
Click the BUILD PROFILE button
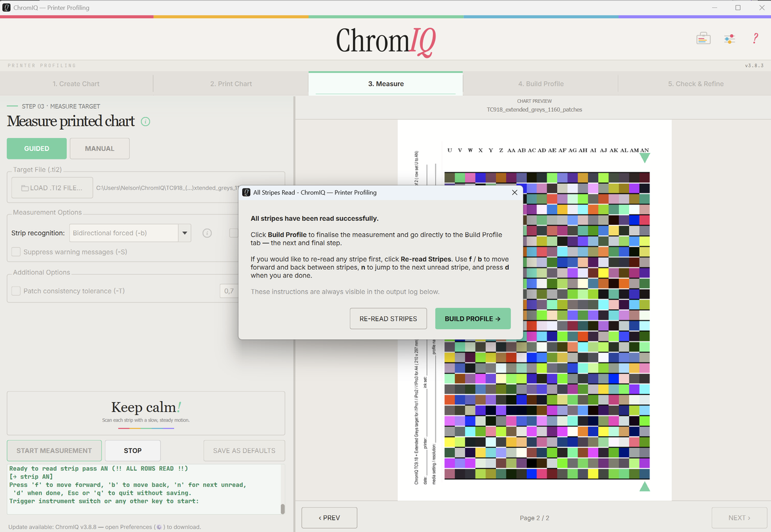coord(472,319)
